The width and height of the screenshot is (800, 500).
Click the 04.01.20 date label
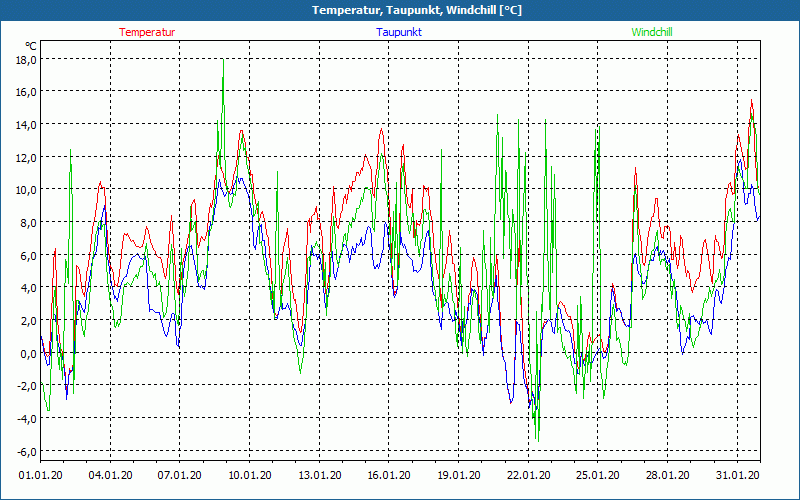(x=110, y=475)
